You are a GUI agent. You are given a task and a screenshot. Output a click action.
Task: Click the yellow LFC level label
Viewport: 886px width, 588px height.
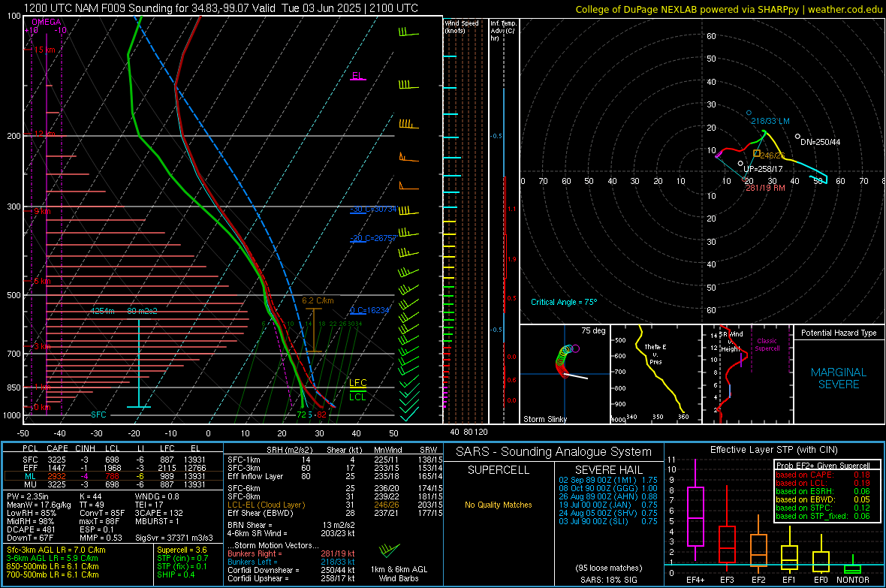click(x=357, y=383)
